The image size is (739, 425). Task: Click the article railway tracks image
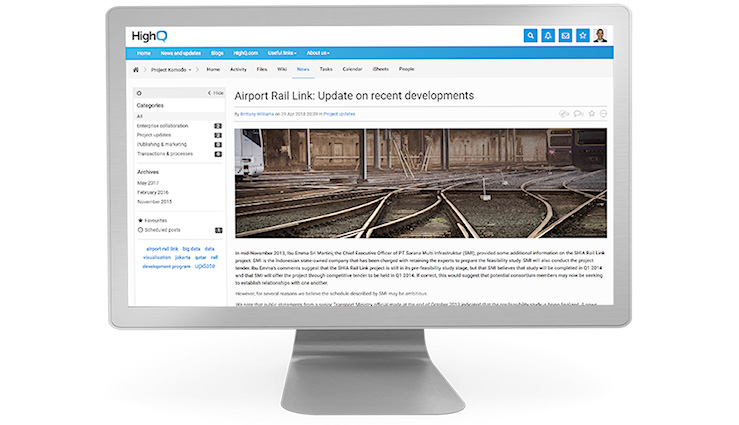[421, 183]
